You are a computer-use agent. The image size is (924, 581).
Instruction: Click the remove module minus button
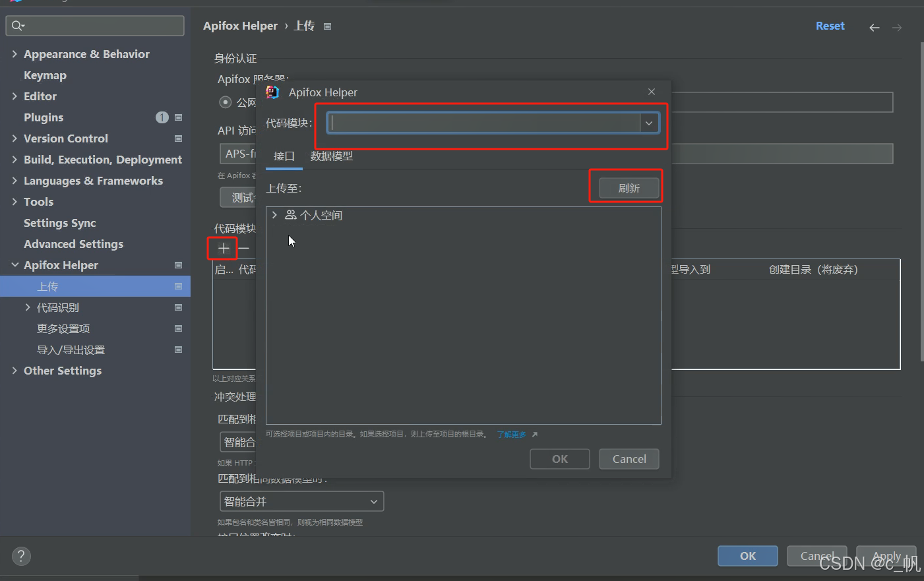(244, 248)
